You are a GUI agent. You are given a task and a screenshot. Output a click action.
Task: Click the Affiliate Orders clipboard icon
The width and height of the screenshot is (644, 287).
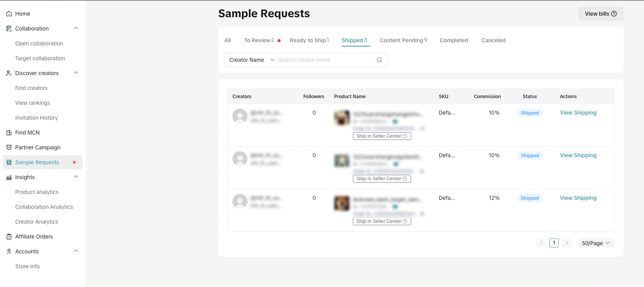point(9,237)
